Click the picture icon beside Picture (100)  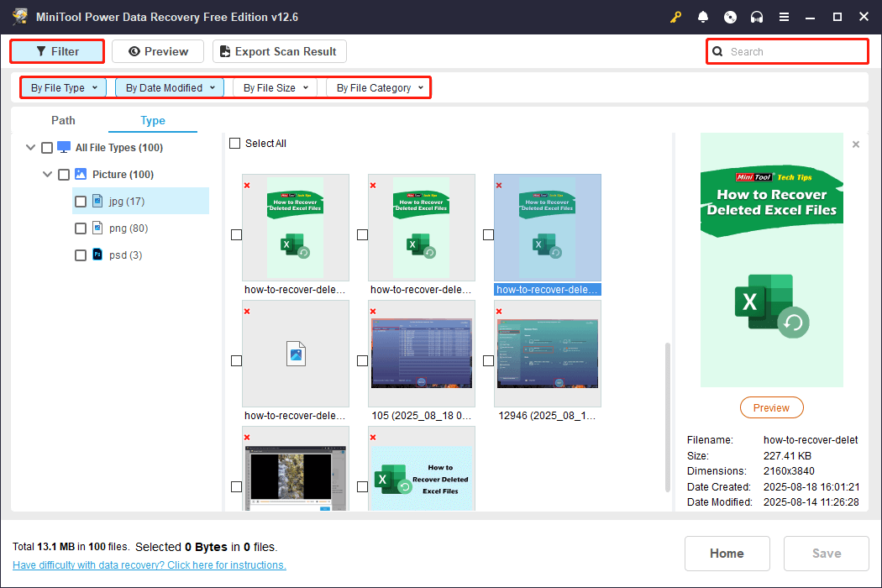coord(81,175)
